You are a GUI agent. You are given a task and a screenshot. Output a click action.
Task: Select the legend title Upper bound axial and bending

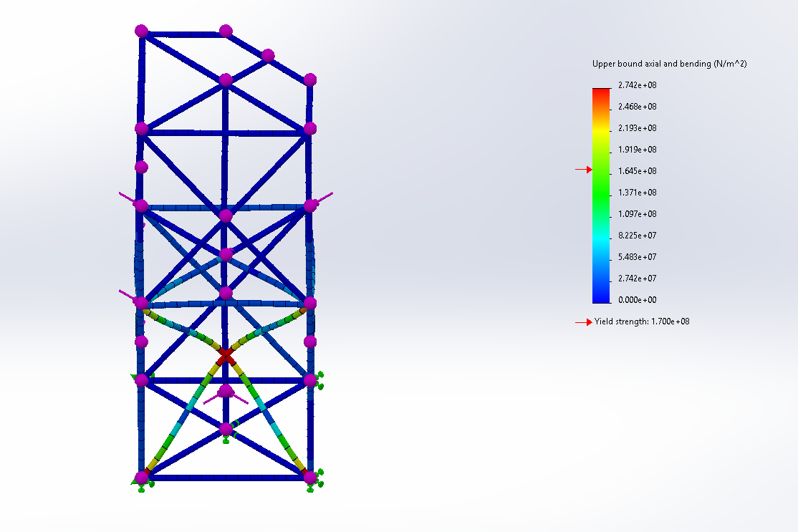click(x=669, y=64)
